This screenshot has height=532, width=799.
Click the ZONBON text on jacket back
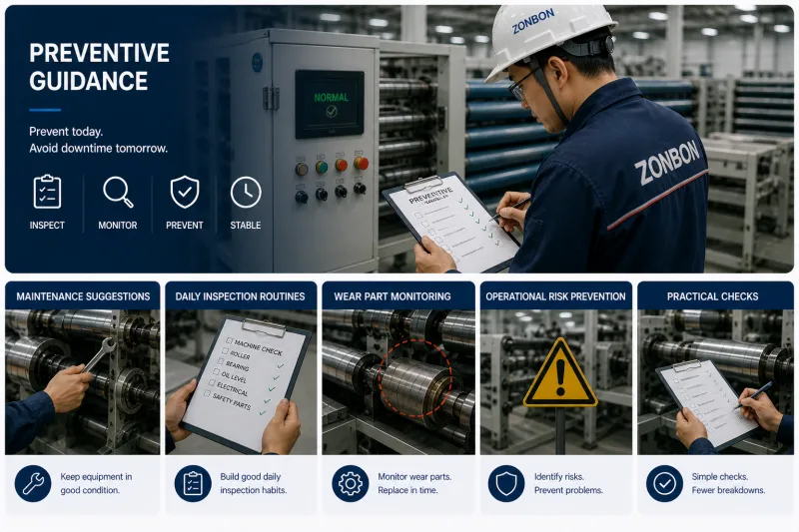[x=667, y=163]
